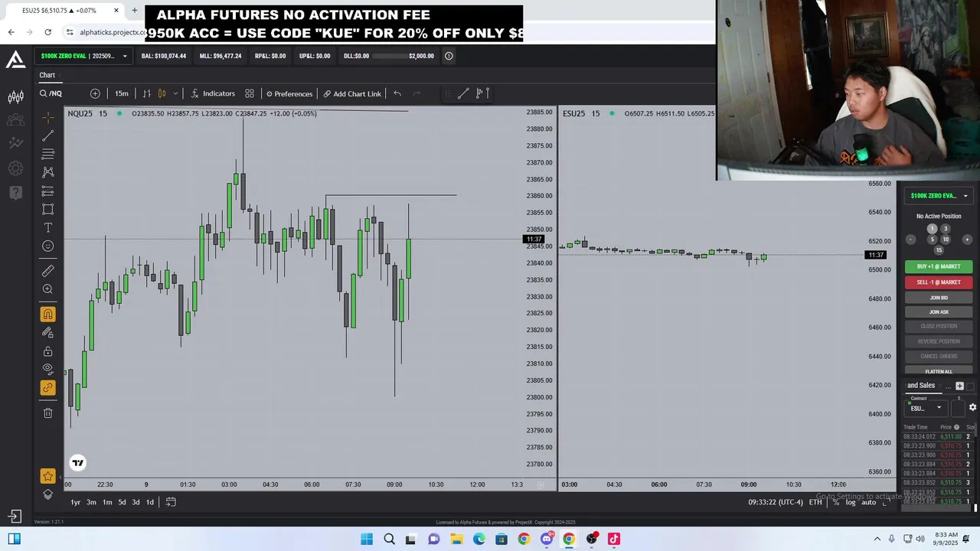This screenshot has height=551, width=980.
Task: Click SELL -1 @ MARKET
Action: click(939, 282)
